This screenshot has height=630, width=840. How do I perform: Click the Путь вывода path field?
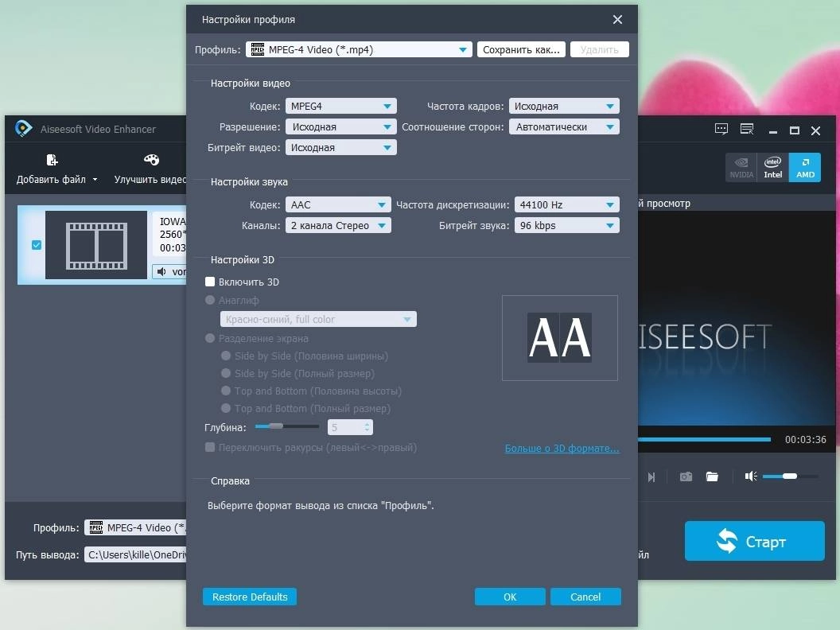coord(135,554)
